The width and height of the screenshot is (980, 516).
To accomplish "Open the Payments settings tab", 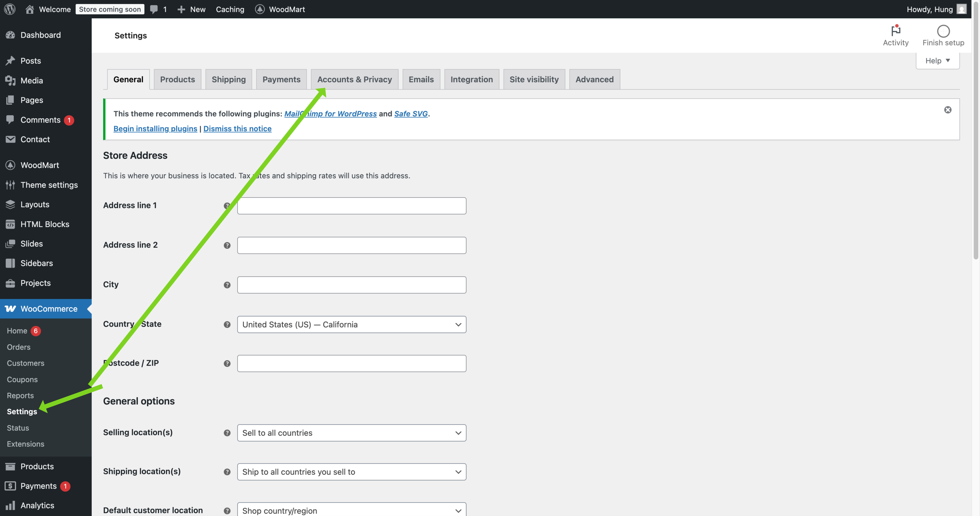I will point(282,80).
